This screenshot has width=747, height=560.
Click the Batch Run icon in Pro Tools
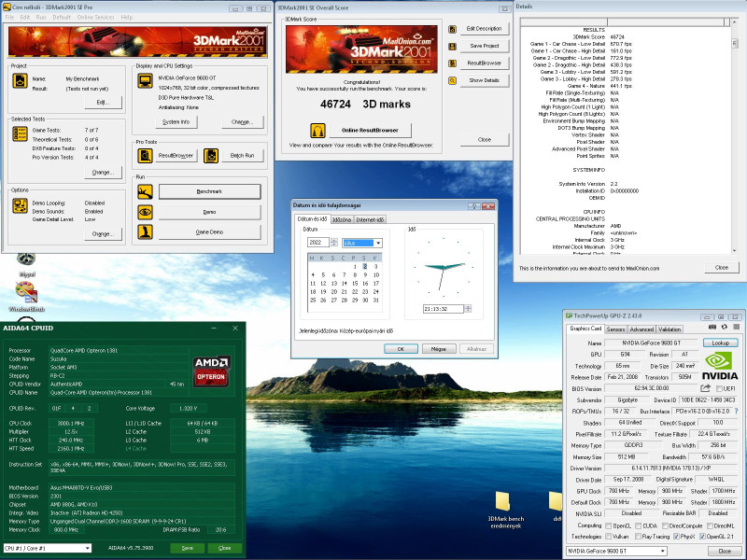pyautogui.click(x=211, y=155)
